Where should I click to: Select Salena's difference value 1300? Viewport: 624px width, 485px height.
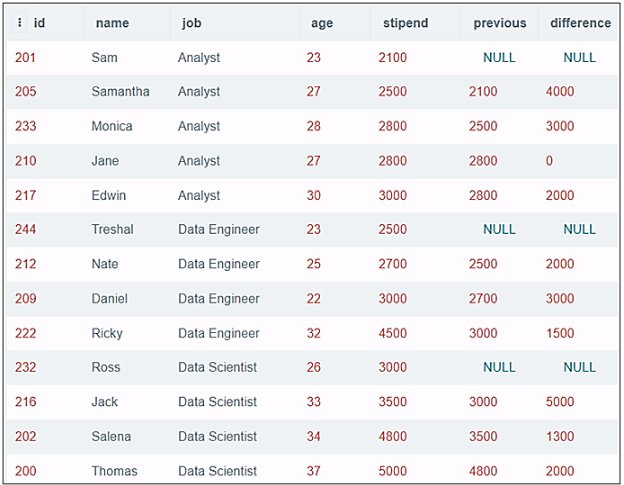[x=560, y=437]
